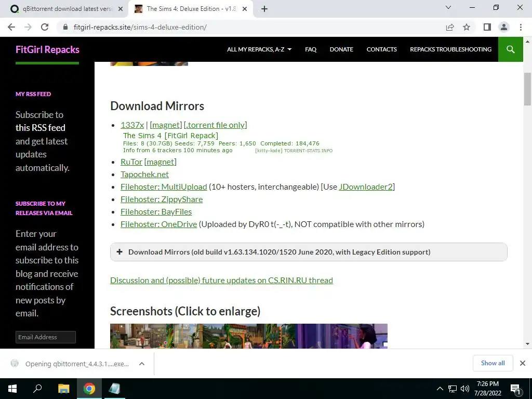
Task: Open Filehoster: OneDrive link
Action: coord(159,224)
